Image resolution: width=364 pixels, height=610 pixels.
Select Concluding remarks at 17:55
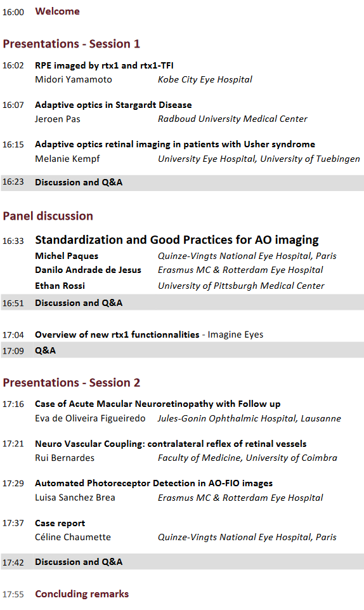click(x=82, y=594)
